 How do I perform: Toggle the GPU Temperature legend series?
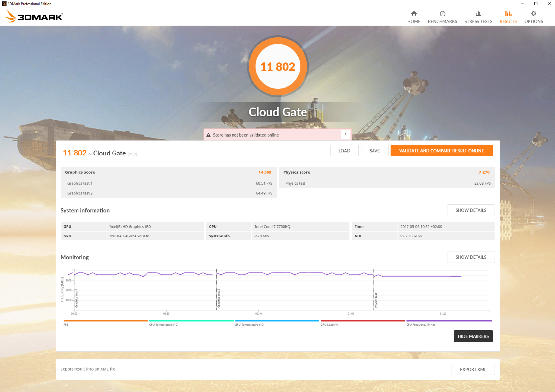pos(277,323)
